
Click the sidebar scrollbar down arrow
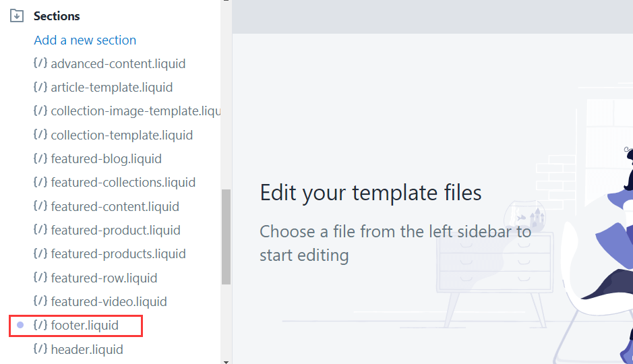(226, 361)
